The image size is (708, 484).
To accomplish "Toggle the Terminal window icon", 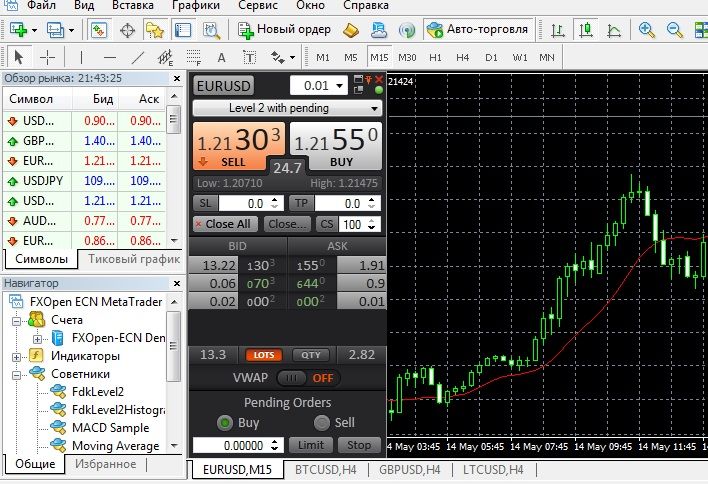I will (x=183, y=30).
